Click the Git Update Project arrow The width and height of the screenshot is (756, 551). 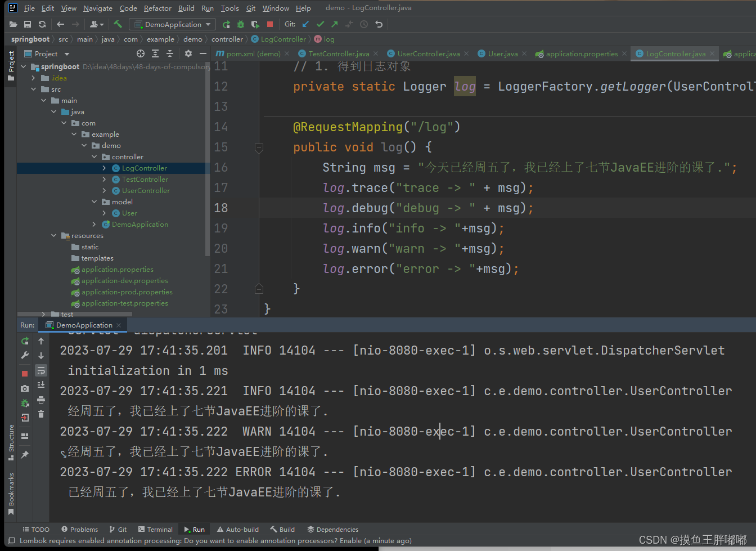tap(305, 24)
